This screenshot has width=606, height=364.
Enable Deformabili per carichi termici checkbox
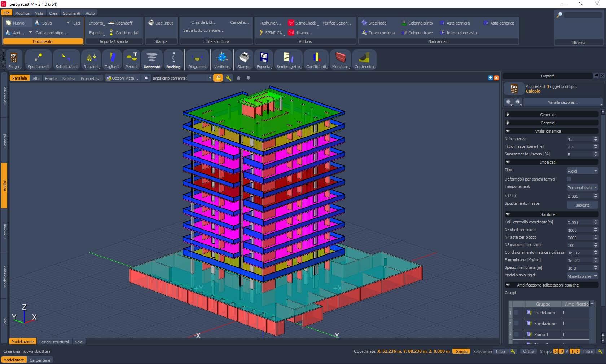[569, 179]
